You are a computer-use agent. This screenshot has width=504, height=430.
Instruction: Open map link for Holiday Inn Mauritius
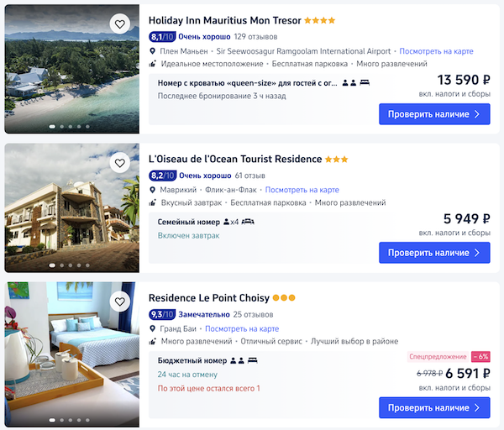436,51
